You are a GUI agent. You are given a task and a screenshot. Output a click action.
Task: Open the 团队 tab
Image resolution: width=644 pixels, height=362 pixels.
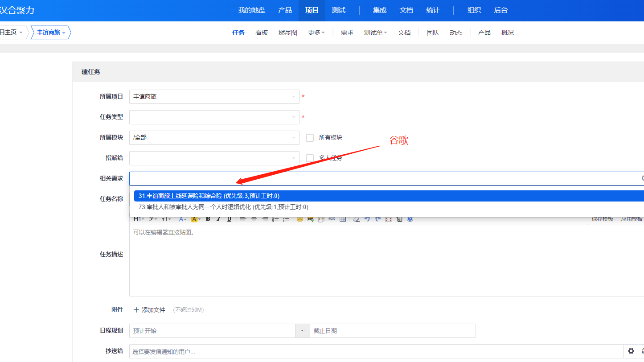click(433, 33)
